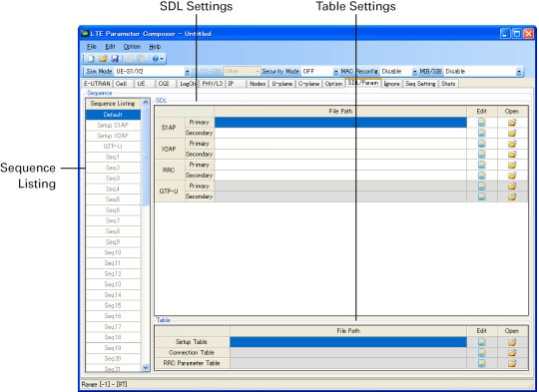The height and width of the screenshot is (392, 539).
Task: Open the Edit menu
Action: pyautogui.click(x=110, y=46)
